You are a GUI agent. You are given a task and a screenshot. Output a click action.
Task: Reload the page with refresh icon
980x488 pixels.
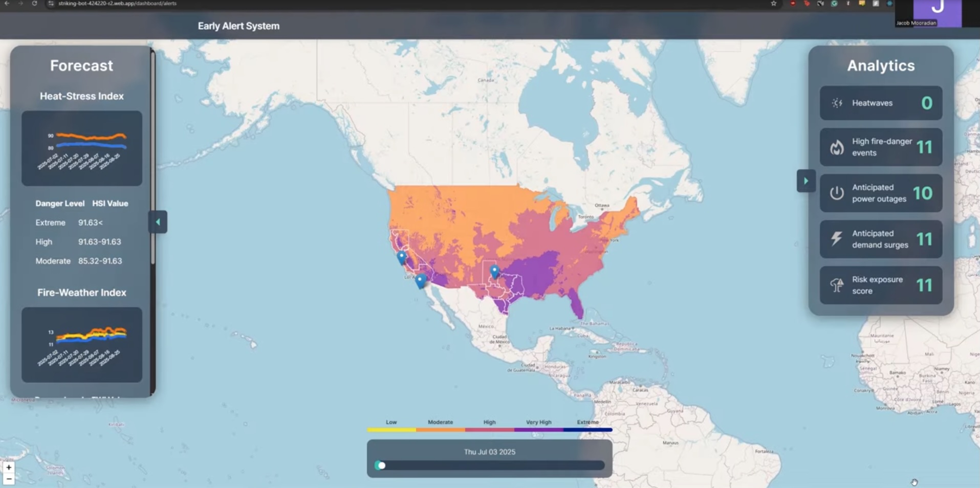34,4
